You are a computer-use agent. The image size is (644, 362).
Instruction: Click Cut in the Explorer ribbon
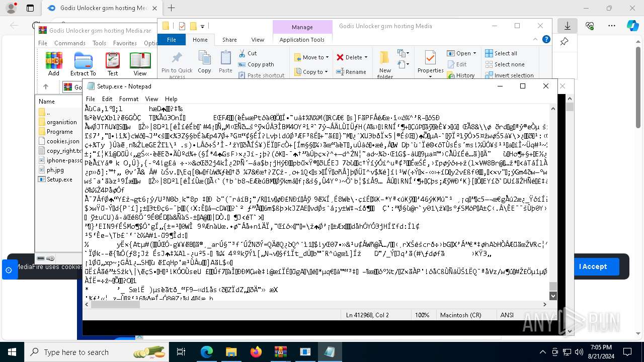(247, 53)
